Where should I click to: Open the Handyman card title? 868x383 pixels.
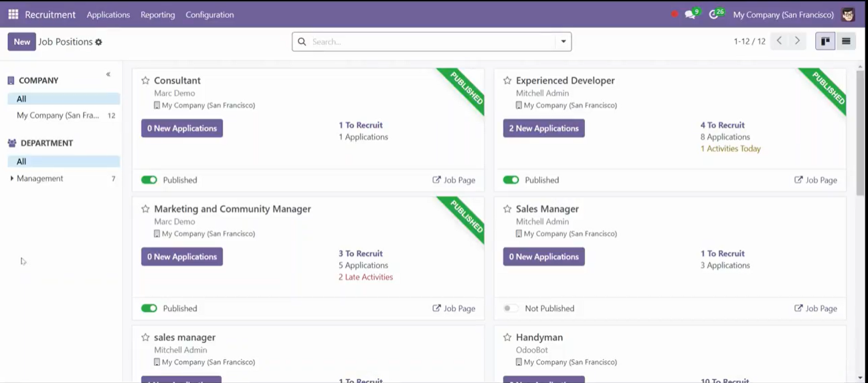pos(539,337)
